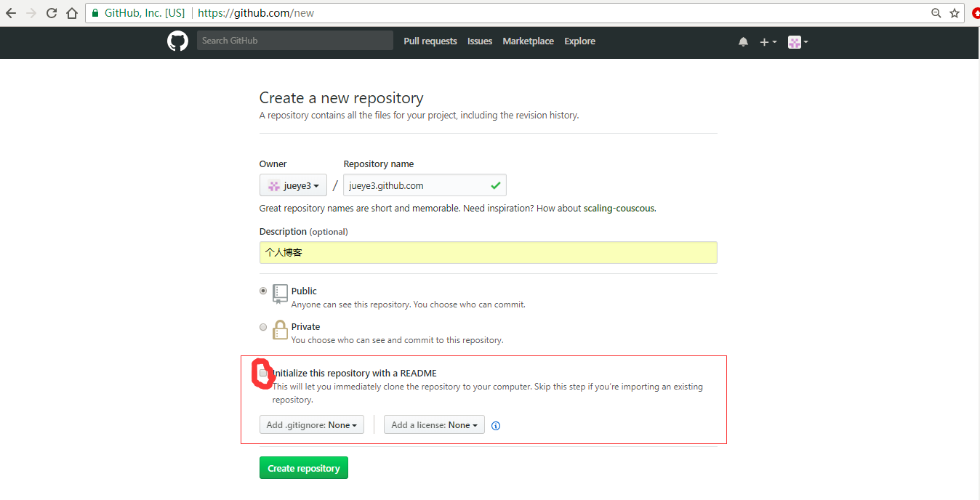Go to Issues

coord(480,41)
